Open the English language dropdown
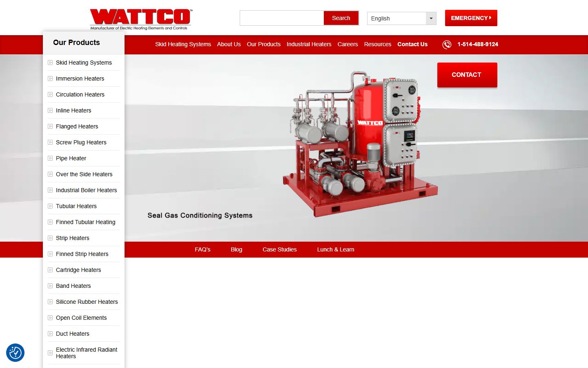Image resolution: width=588 pixels, height=368 pixels. (402, 18)
